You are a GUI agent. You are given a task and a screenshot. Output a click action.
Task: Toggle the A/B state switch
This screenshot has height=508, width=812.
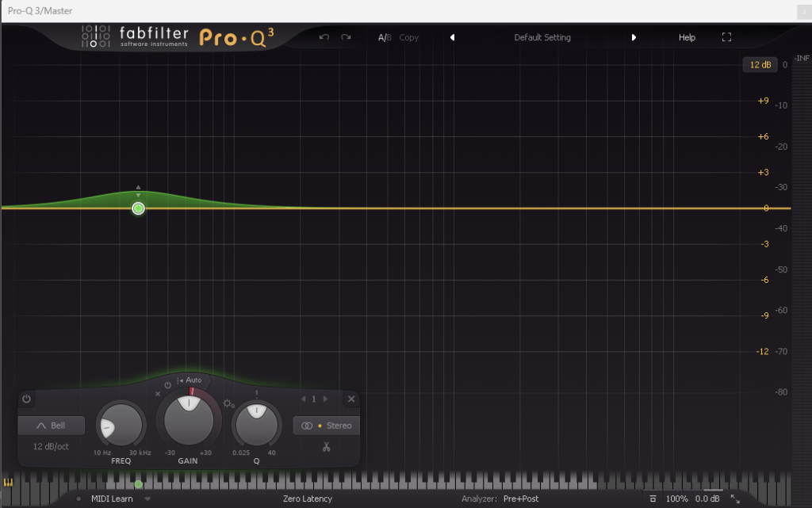pyautogui.click(x=385, y=37)
